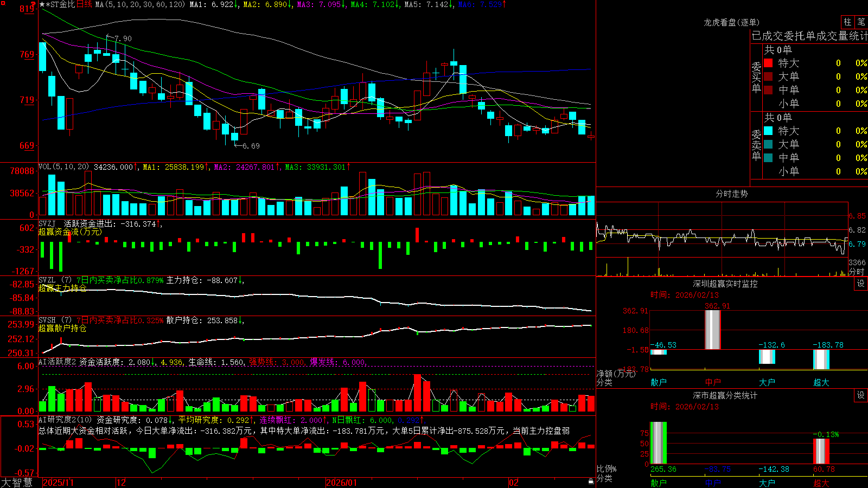
Task: Click the AI研究度2(10) indicator label
Action: [x=65, y=420]
